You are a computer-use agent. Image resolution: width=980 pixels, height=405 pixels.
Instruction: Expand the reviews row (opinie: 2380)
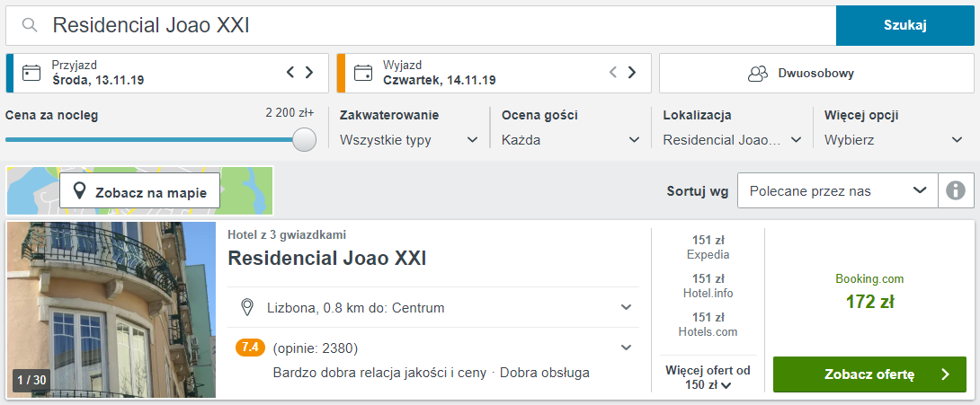pyautogui.click(x=433, y=348)
